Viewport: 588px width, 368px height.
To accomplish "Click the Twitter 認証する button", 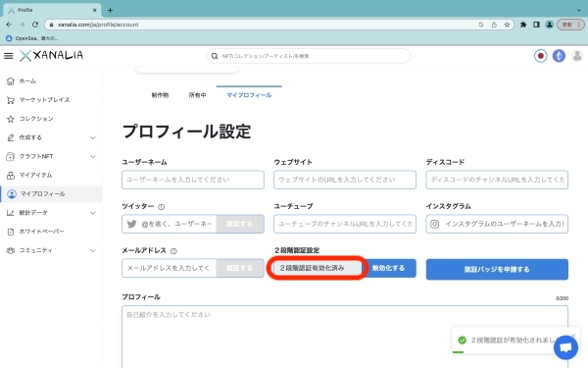I will [240, 224].
